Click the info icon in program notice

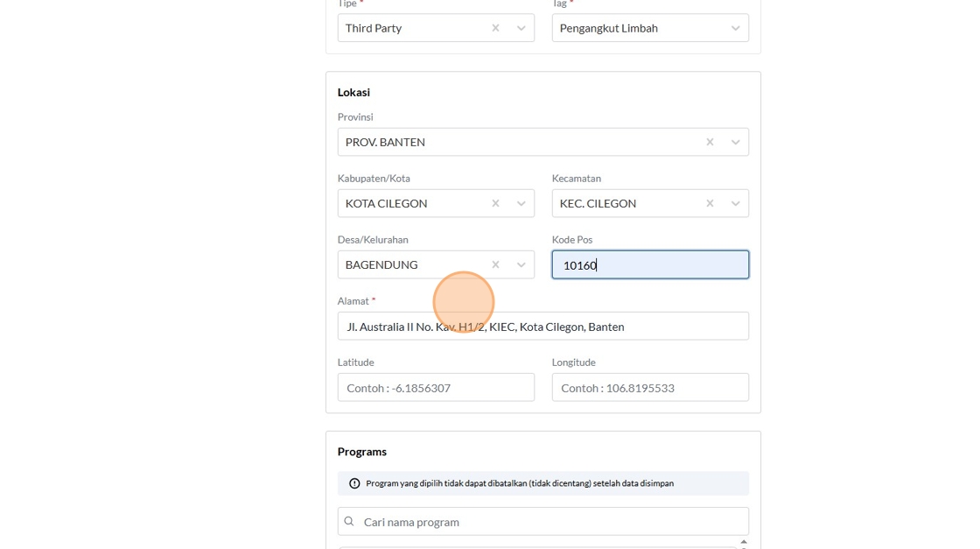tap(354, 483)
